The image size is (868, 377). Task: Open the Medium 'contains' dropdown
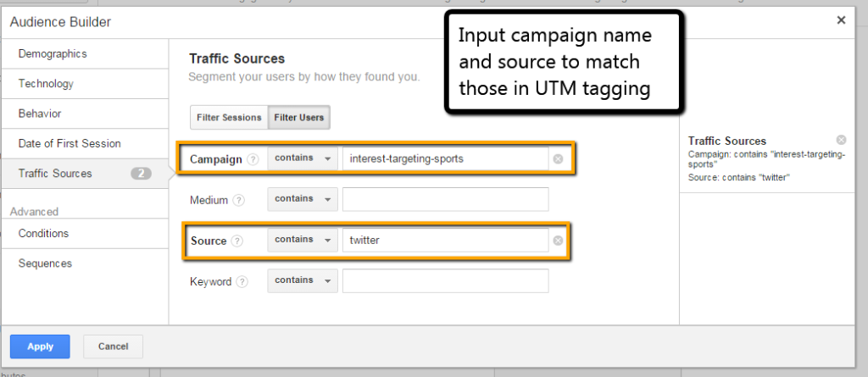[302, 199]
